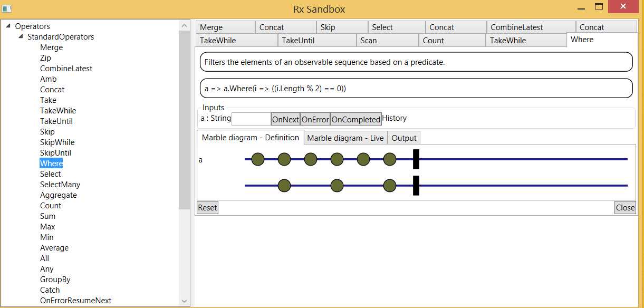Screen dimensions: 644x308
Task: Click the History label
Action: click(x=395, y=118)
